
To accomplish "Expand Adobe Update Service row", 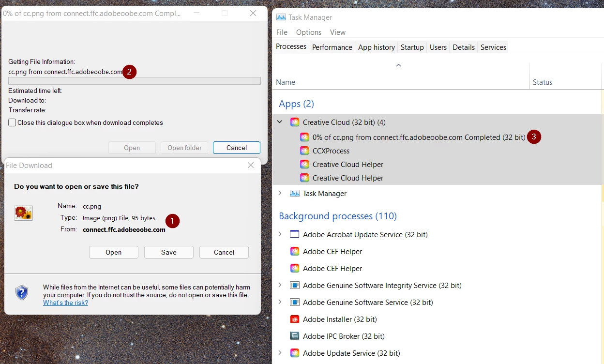I will 280,353.
